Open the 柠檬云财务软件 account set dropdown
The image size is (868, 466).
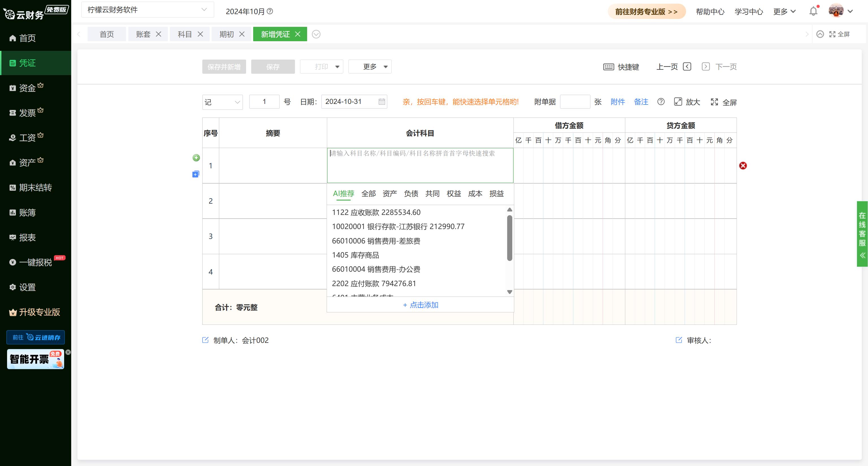(x=147, y=9)
